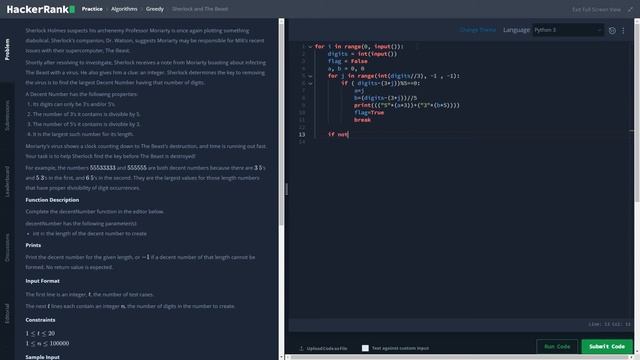Select the Problem side tab
The width and height of the screenshot is (640, 360).
(x=7, y=49)
